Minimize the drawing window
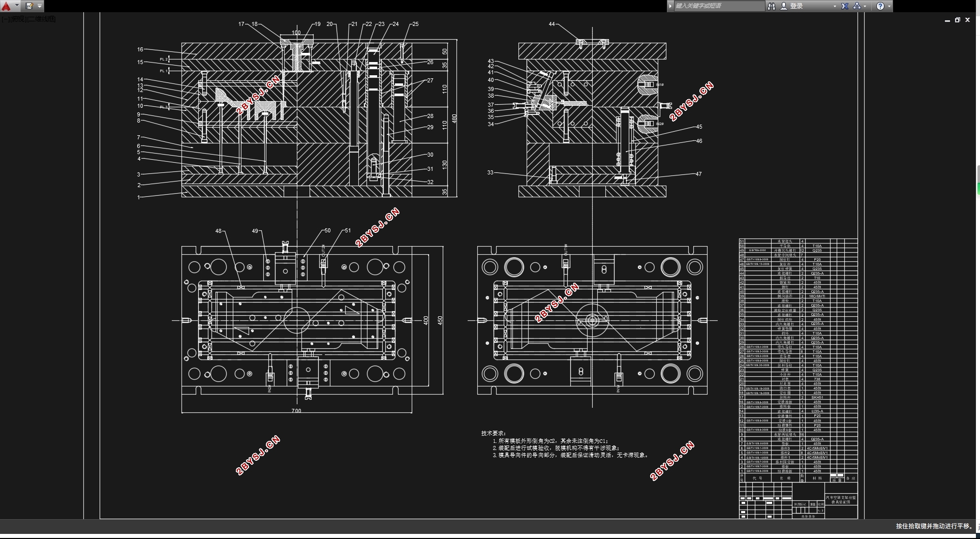 coord(947,20)
